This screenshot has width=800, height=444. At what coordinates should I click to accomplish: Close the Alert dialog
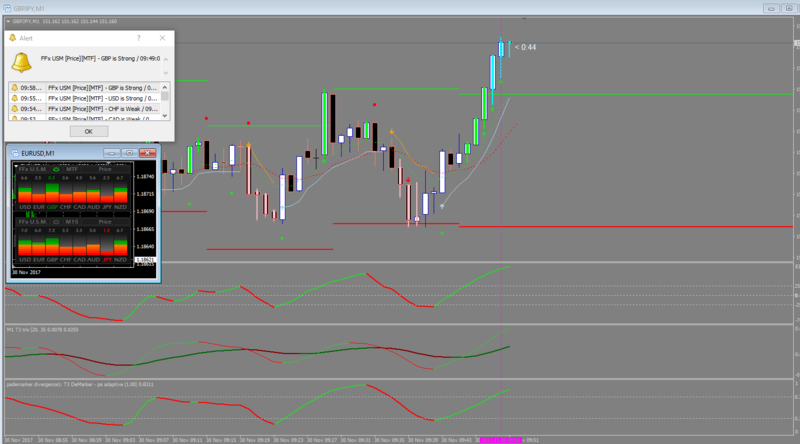pos(162,38)
